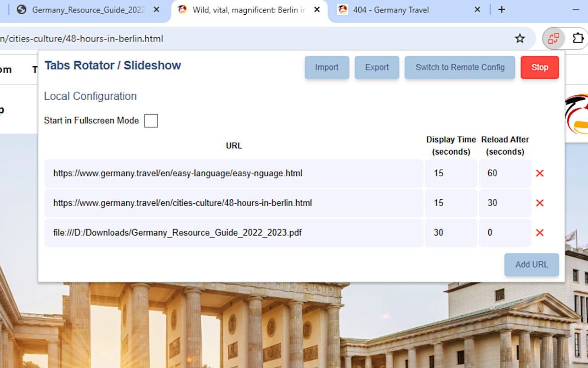Open the Tabs Rotator extension toolbar icon
Image resolution: width=588 pixels, height=368 pixels.
coord(553,39)
